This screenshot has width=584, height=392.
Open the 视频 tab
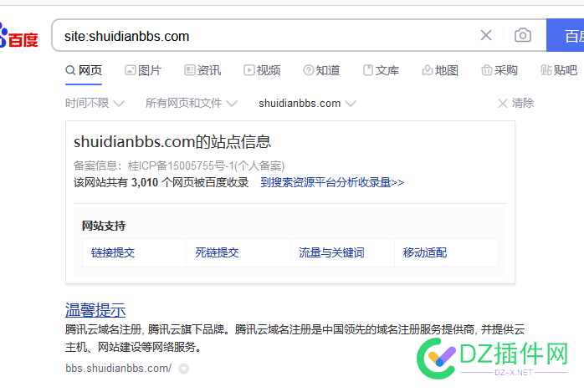click(262, 70)
